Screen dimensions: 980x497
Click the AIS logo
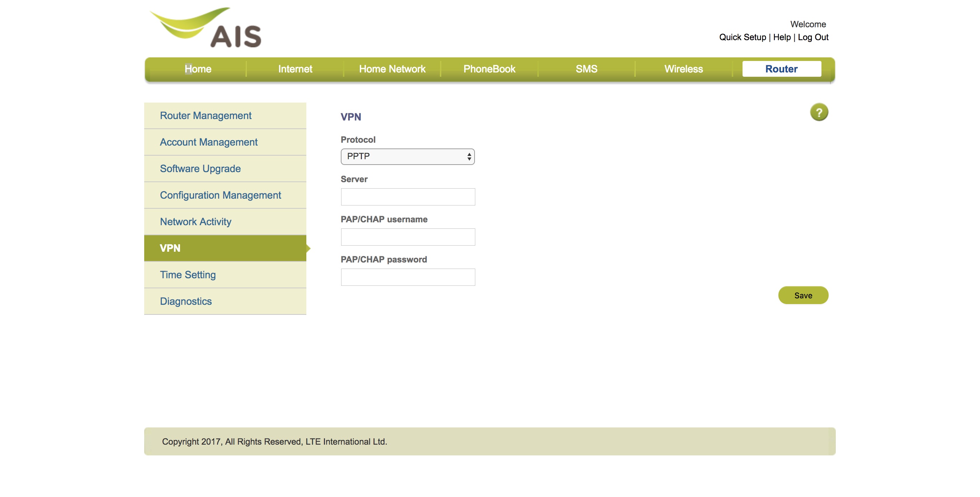[x=206, y=28]
